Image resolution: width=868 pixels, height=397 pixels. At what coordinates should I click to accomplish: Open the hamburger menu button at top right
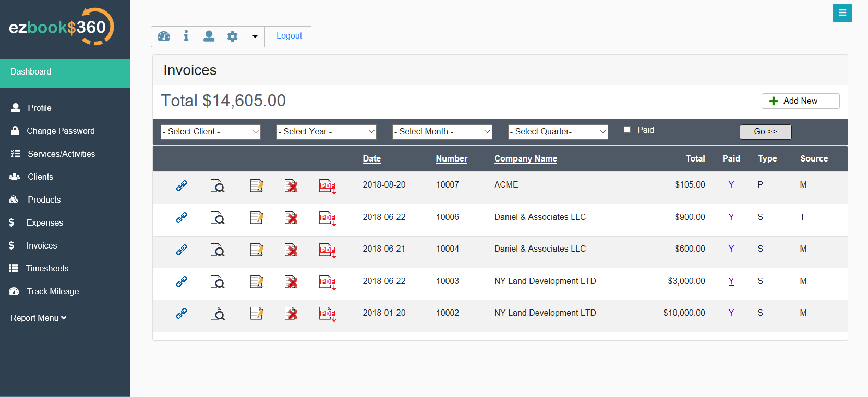point(842,13)
